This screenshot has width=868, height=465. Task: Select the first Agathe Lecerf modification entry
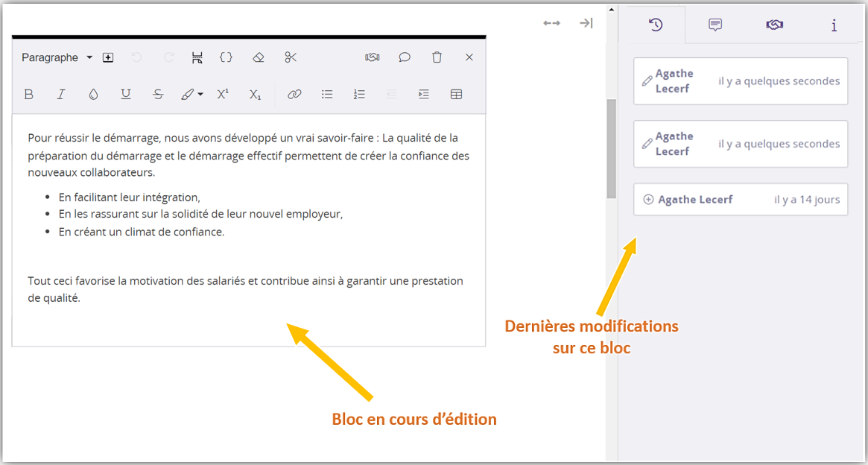(741, 81)
